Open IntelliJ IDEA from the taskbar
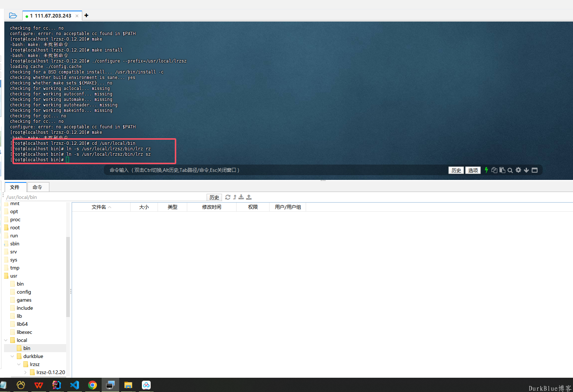The image size is (573, 392). [57, 385]
